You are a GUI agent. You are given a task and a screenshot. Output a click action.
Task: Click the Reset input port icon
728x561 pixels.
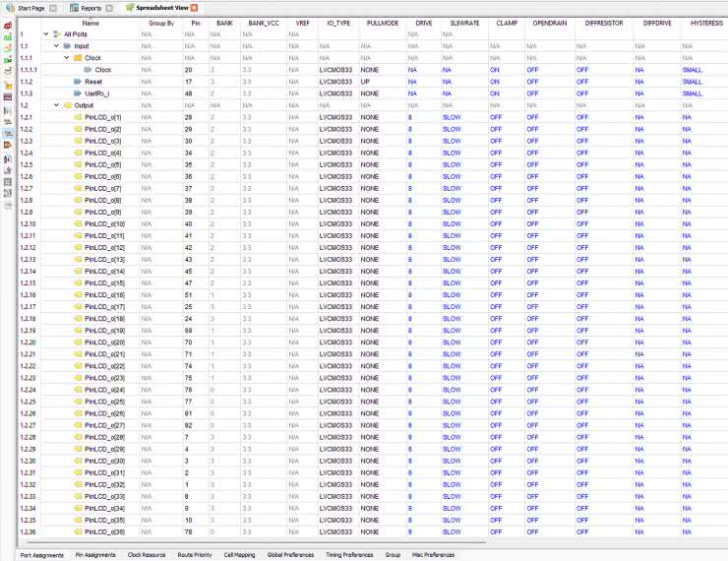point(78,82)
